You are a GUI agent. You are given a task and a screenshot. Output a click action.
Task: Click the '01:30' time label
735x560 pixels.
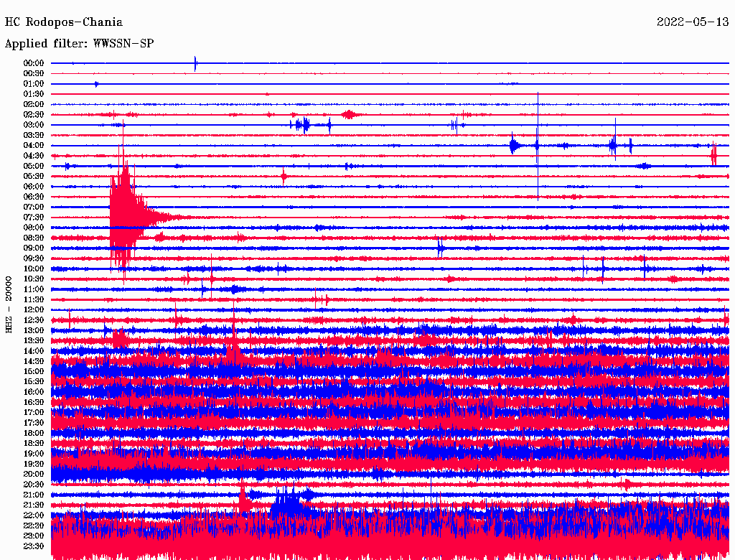coord(34,94)
